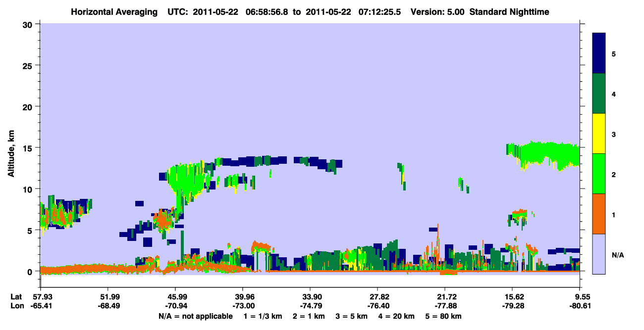Click the '5 = 80 km' footnote
The width and height of the screenshot is (644, 330).
(443, 316)
